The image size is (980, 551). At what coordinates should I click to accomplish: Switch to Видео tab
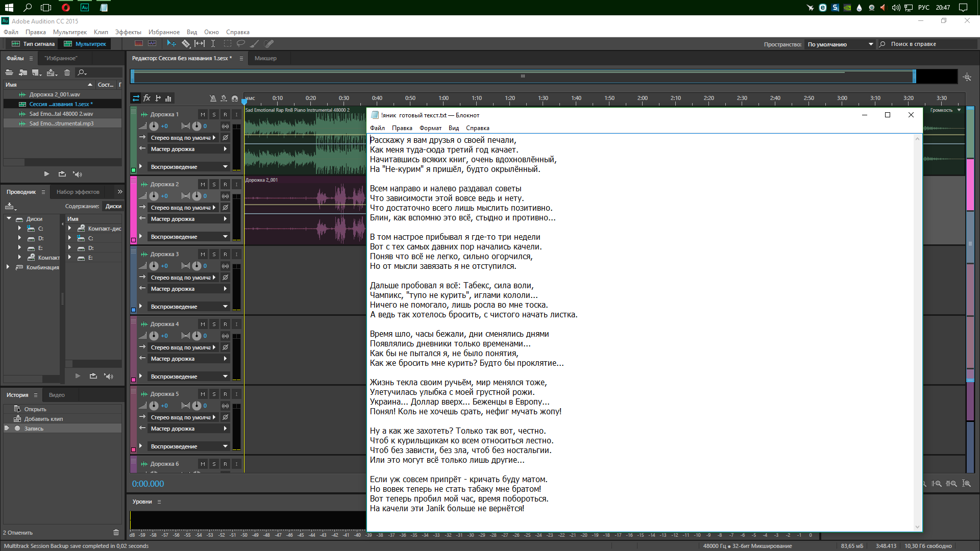pyautogui.click(x=57, y=395)
